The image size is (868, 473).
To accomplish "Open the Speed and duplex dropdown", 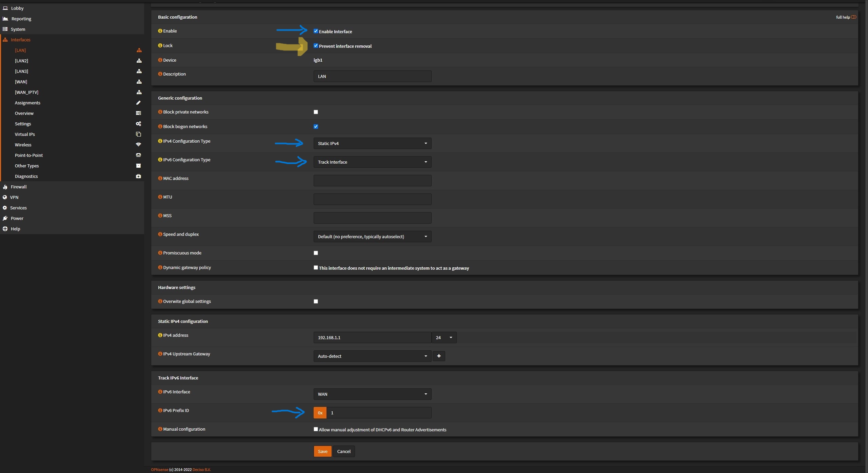I will tap(372, 236).
